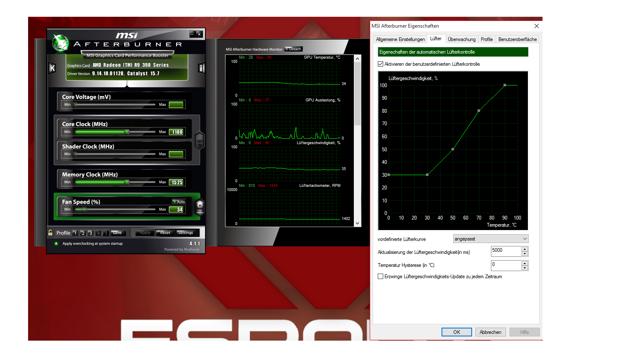Minimize the MSI Afterburner main window
The height and width of the screenshot is (362, 644).
point(192,34)
